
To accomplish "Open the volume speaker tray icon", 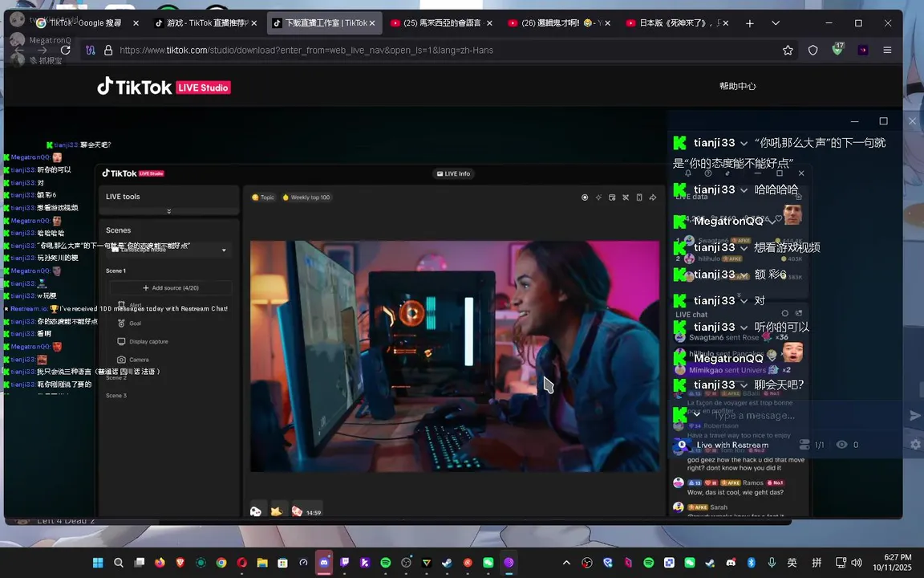I will click(x=857, y=563).
